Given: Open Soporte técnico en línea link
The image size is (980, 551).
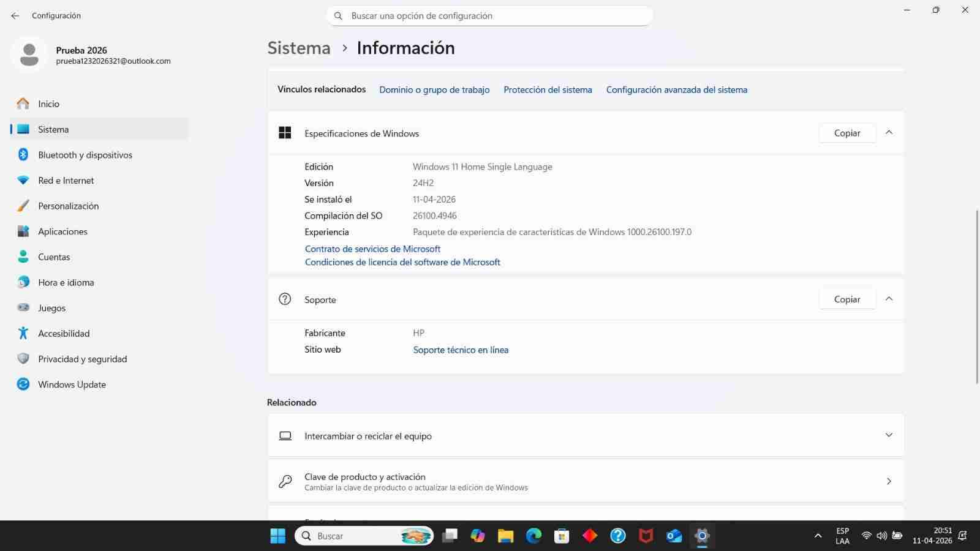Looking at the screenshot, I should tap(460, 350).
